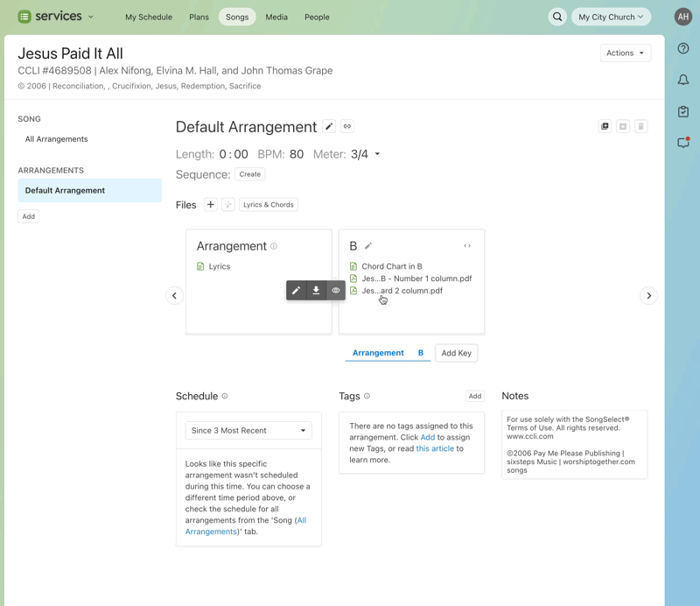Open the My City Church dropdown
700x606 pixels.
611,17
